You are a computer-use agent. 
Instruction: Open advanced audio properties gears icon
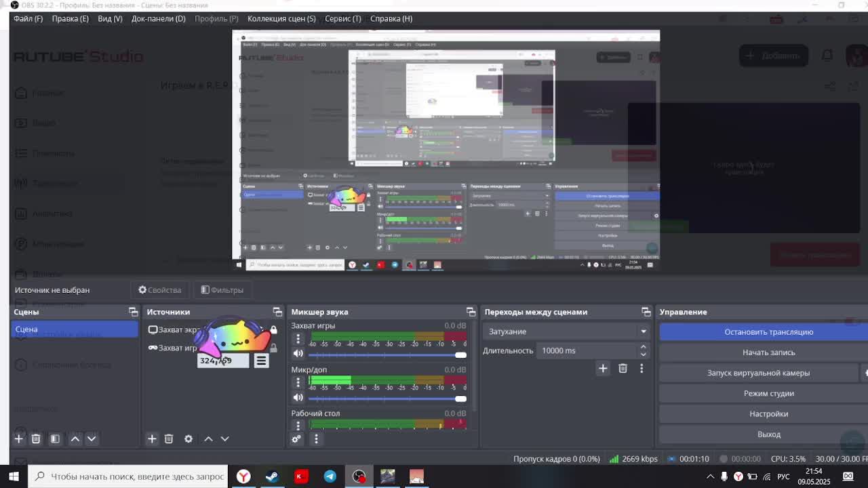click(x=296, y=439)
